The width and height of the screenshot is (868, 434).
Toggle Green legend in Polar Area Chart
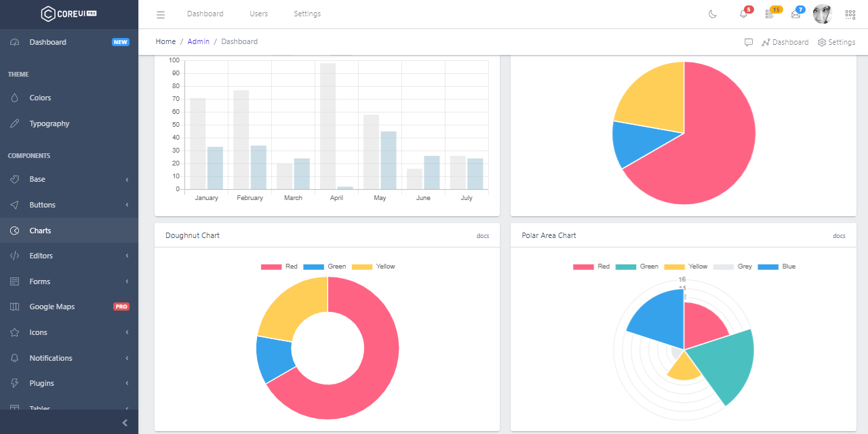tap(637, 267)
